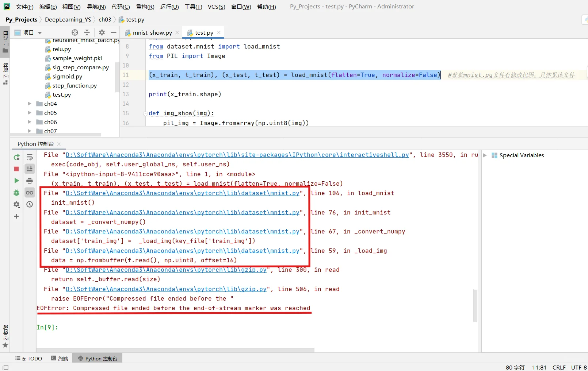Click the Py_Projects breadcrumb
Image resolution: width=588 pixels, height=371 pixels.
pos(21,19)
